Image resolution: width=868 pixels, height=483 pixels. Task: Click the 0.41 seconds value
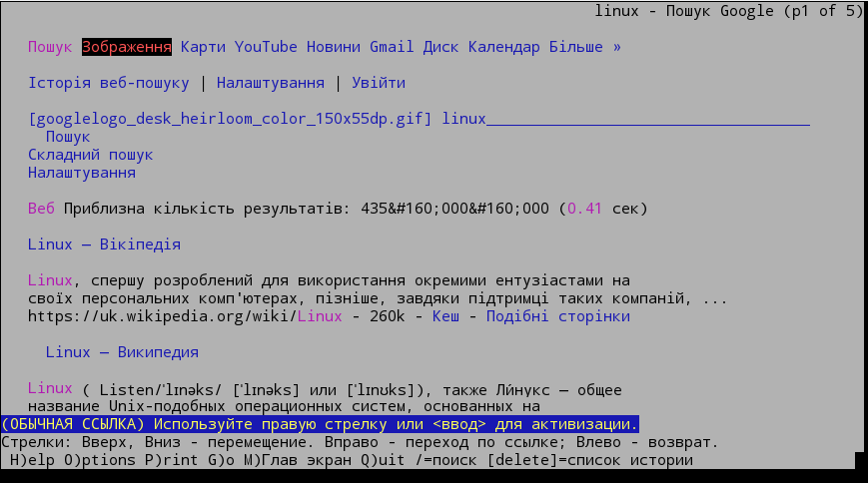[x=584, y=209]
